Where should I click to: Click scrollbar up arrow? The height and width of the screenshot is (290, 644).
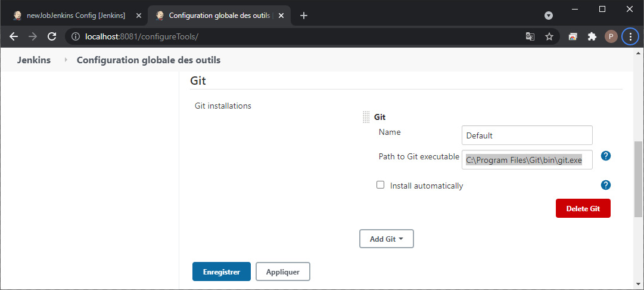(x=639, y=53)
